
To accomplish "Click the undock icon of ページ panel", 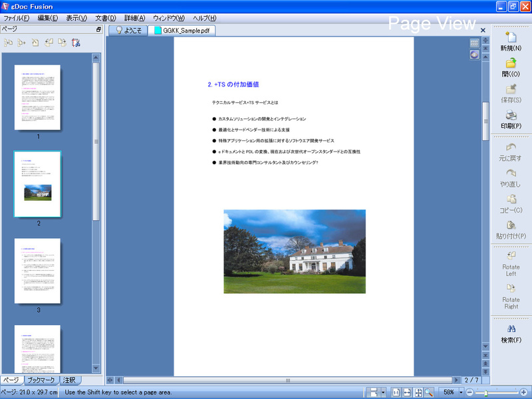I will click(x=98, y=29).
